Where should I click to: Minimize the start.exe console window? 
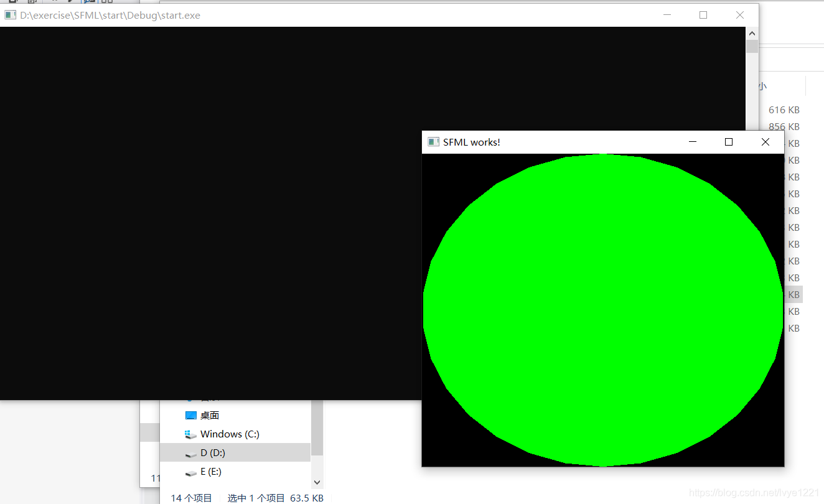pos(667,15)
